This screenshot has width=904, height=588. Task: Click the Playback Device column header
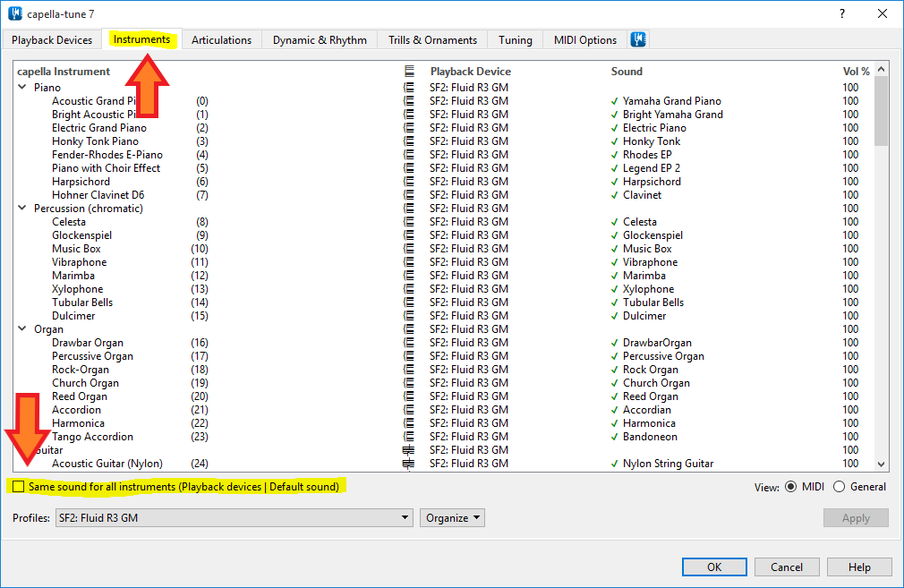471,72
